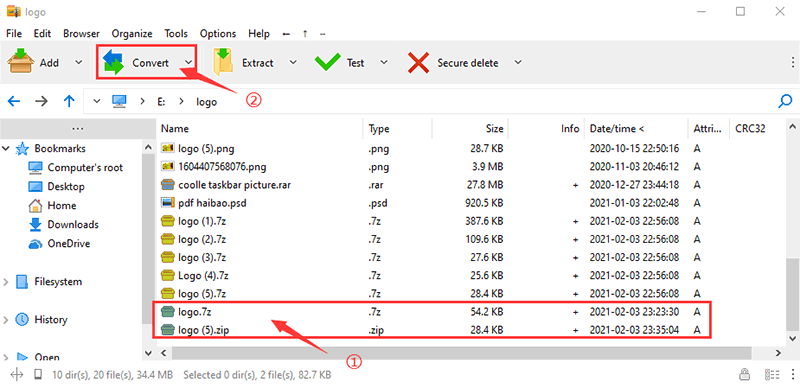Sort files by the Size column header
This screenshot has height=388, width=800.
coord(470,129)
